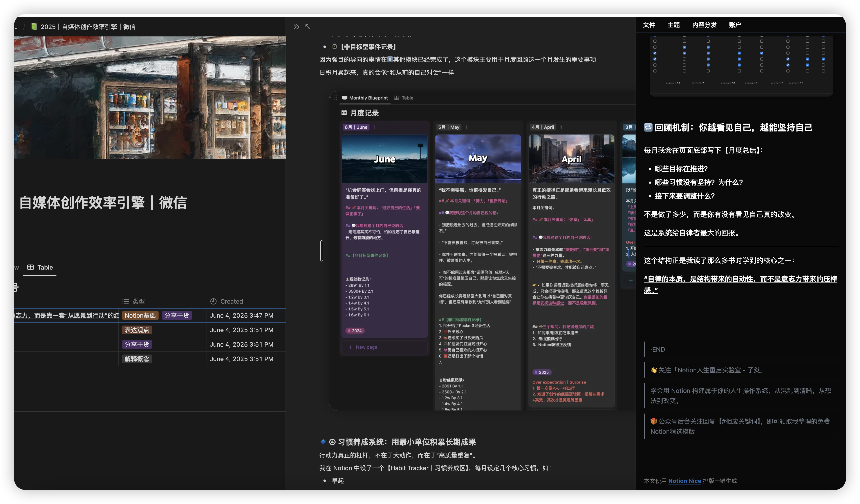860x504 pixels.
Task: Collapse the side peek with the double-chevron icon
Action: click(296, 27)
